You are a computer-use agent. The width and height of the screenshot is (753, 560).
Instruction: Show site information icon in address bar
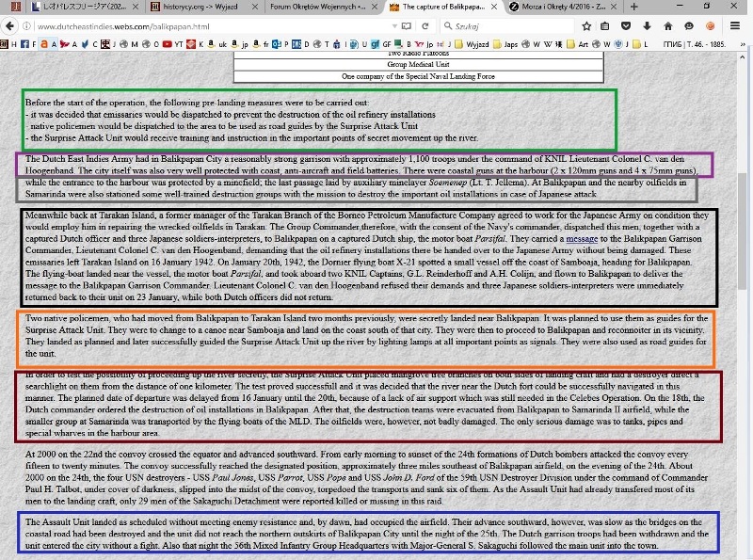click(27, 25)
